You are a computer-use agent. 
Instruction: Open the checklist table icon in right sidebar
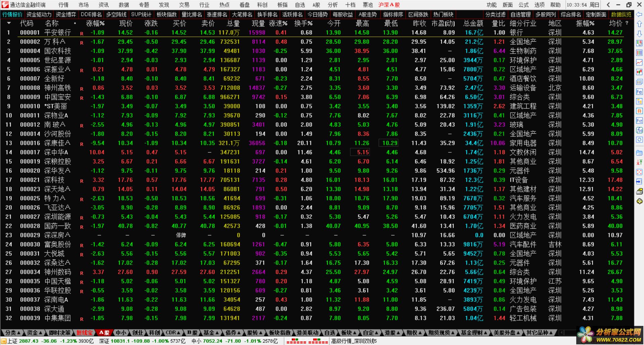[x=639, y=43]
